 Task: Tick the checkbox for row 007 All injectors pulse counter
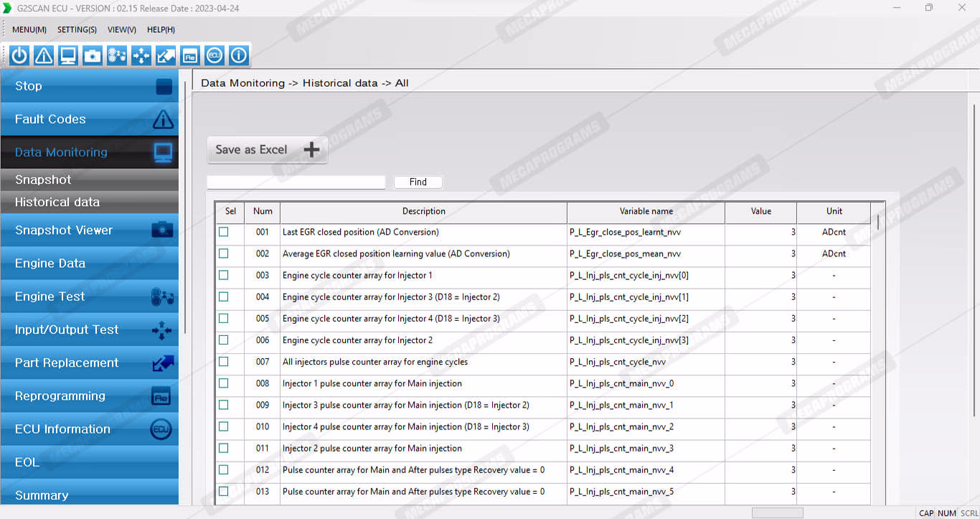click(224, 362)
